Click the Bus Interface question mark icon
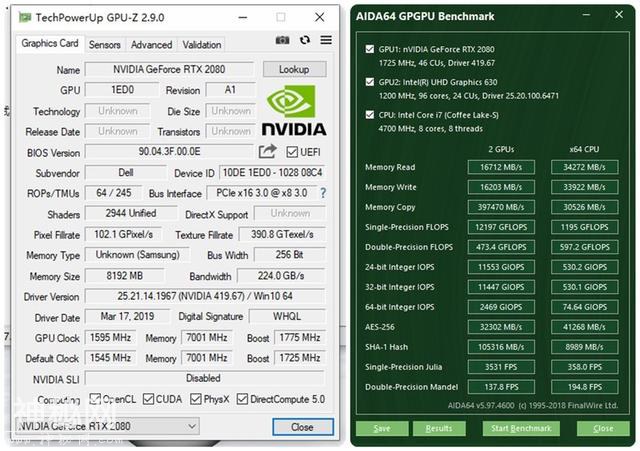640x451 pixels. tap(323, 193)
